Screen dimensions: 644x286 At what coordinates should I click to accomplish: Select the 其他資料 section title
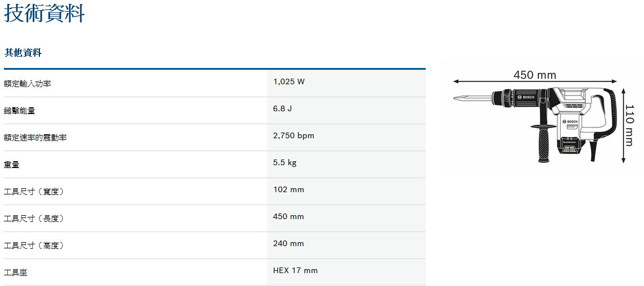point(23,53)
